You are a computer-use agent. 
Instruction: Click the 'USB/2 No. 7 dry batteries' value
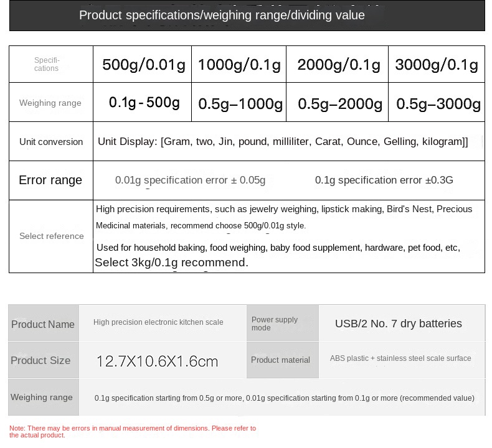(x=398, y=324)
